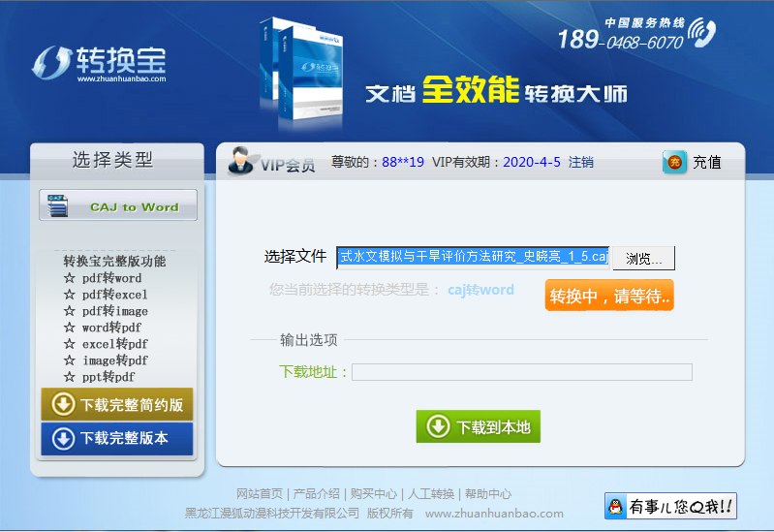Open the 充值 recharge link
The image size is (774, 532).
pyautogui.click(x=707, y=162)
